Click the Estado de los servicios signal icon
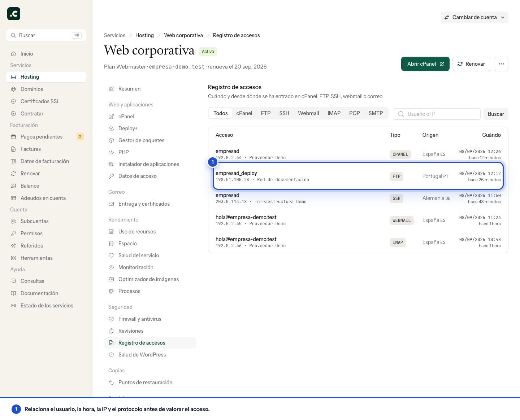This screenshot has width=520, height=420. pos(13,306)
